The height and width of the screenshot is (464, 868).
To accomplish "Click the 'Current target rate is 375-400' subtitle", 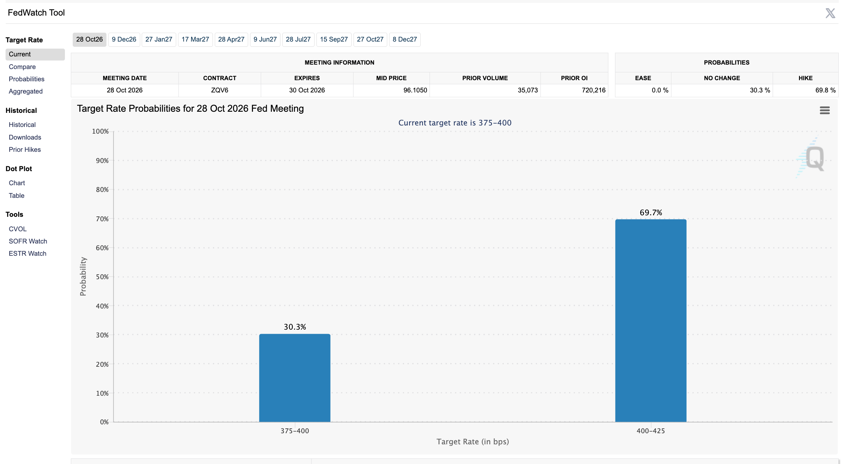I will (455, 123).
